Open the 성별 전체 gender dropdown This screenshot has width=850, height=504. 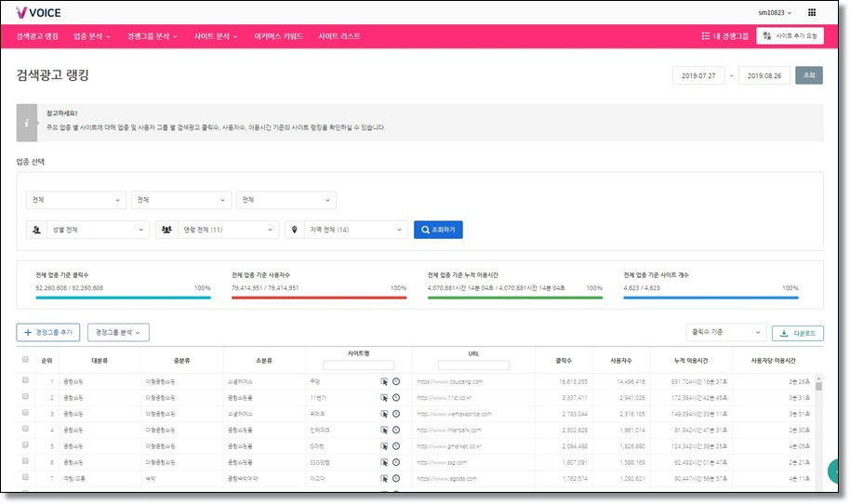pos(99,230)
